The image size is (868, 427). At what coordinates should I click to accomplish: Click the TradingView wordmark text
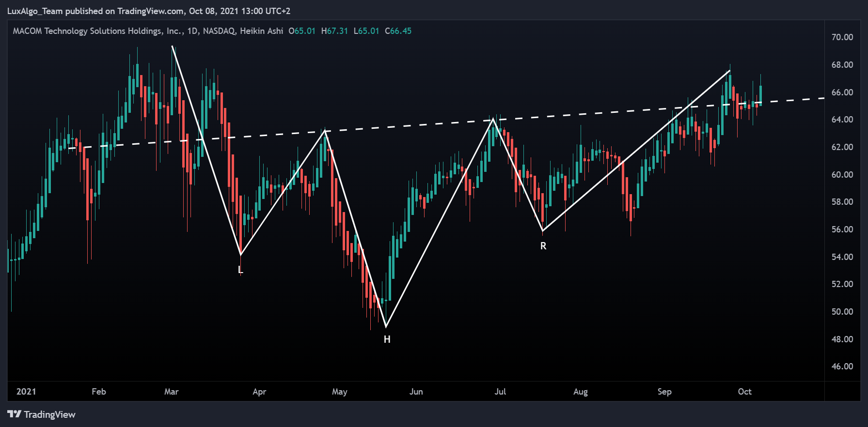49,414
